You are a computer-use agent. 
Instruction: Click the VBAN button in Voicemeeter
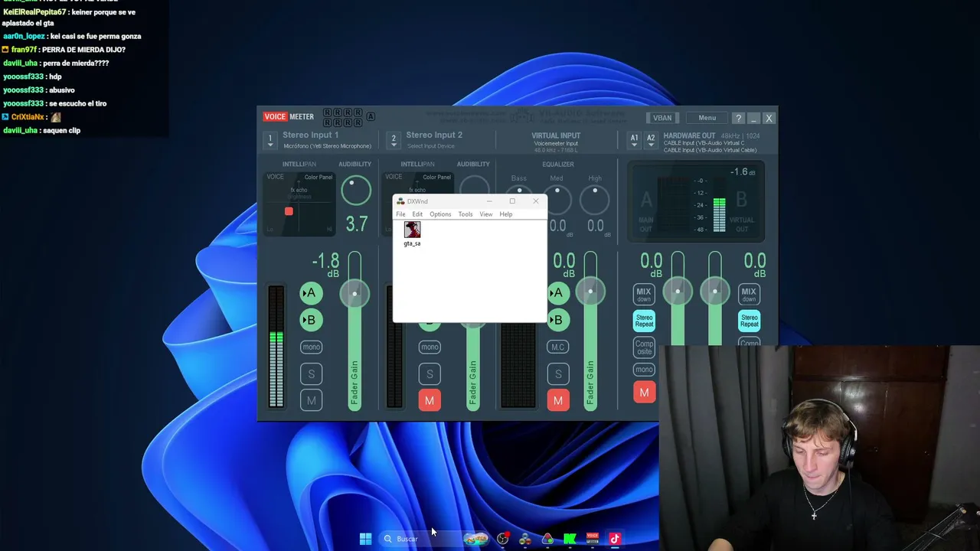(x=662, y=118)
